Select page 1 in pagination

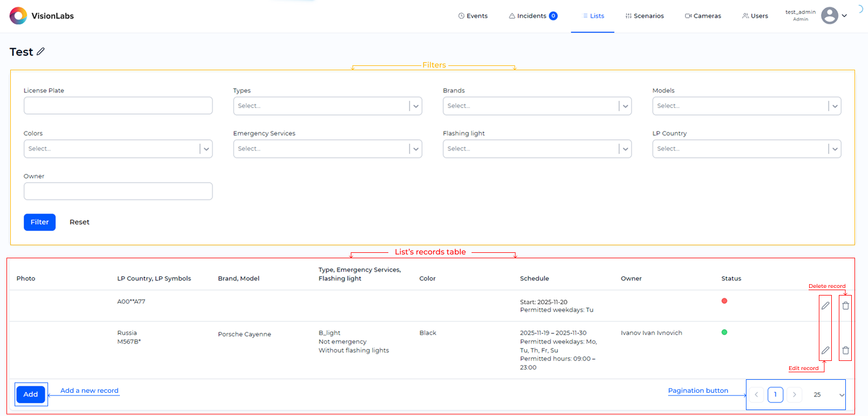775,394
